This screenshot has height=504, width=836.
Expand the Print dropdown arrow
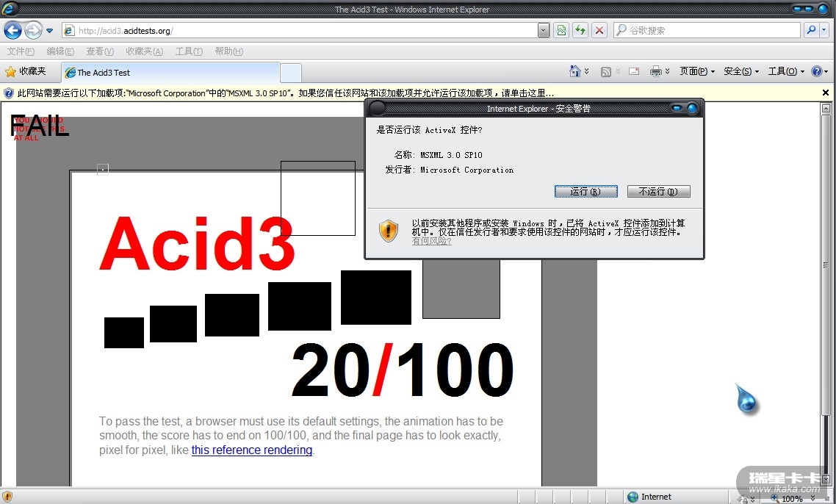(667, 71)
